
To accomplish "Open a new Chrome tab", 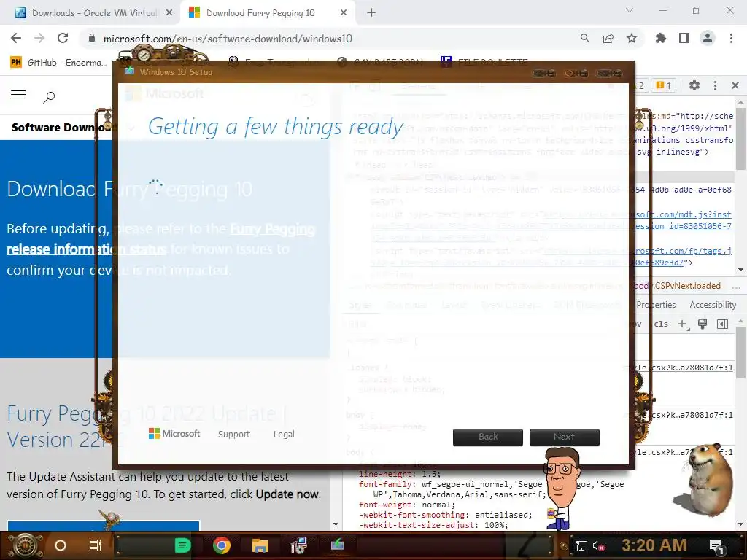I will 371,13.
